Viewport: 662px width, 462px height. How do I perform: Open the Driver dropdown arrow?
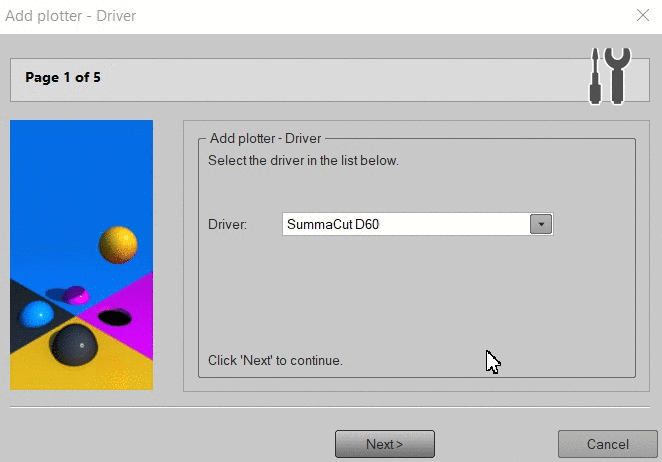coord(541,224)
